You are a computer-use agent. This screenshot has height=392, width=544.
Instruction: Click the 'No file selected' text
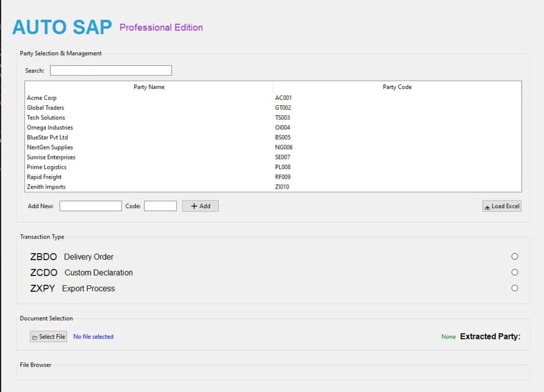[93, 337]
